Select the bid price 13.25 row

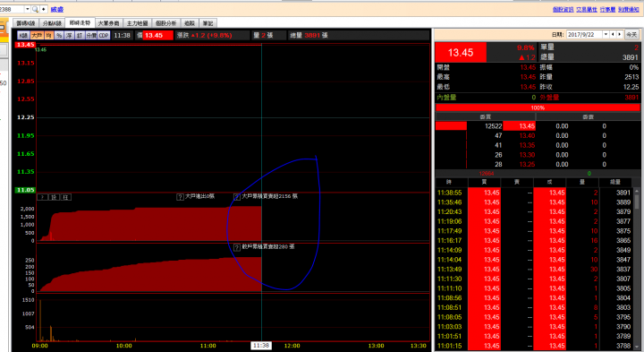tap(526, 165)
